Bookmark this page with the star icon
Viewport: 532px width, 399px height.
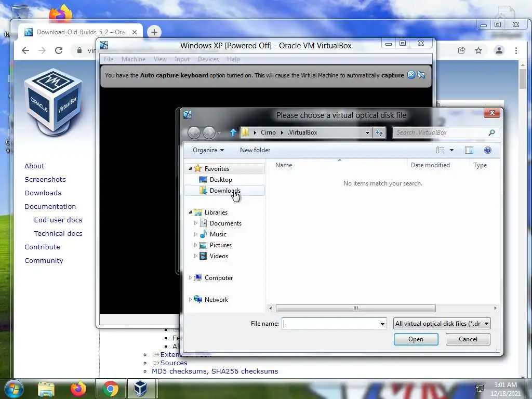478,50
